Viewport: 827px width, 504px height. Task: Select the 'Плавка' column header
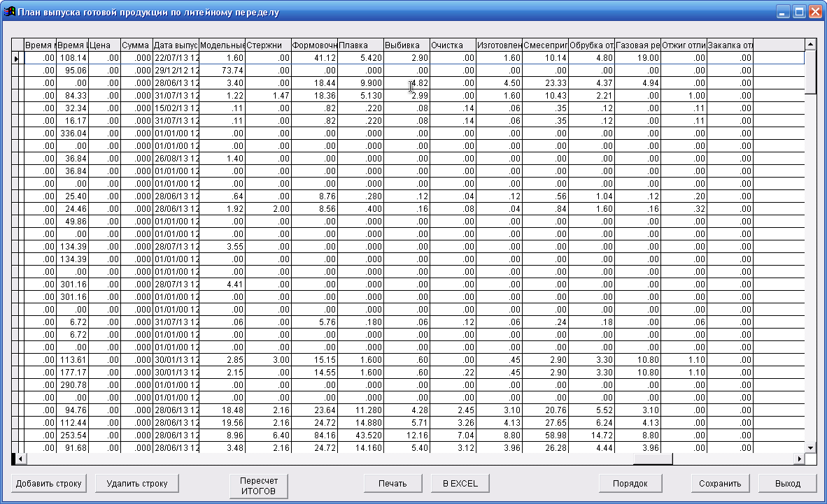[x=360, y=45]
